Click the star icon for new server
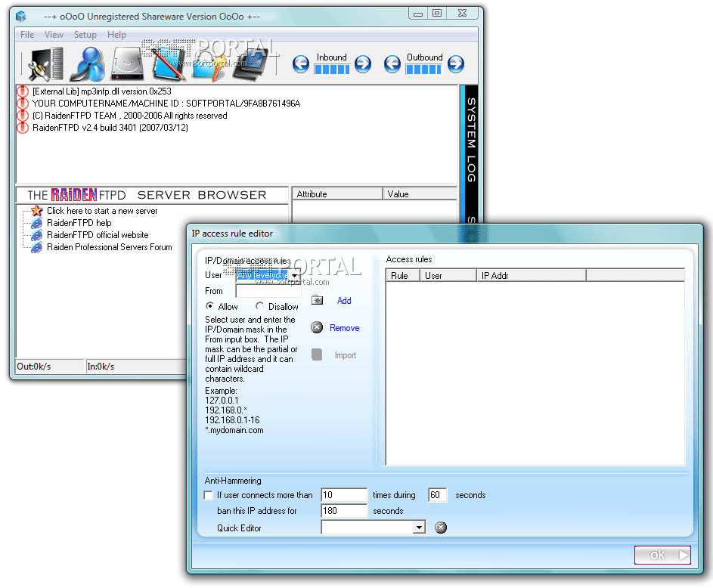713x588 pixels. (37, 210)
